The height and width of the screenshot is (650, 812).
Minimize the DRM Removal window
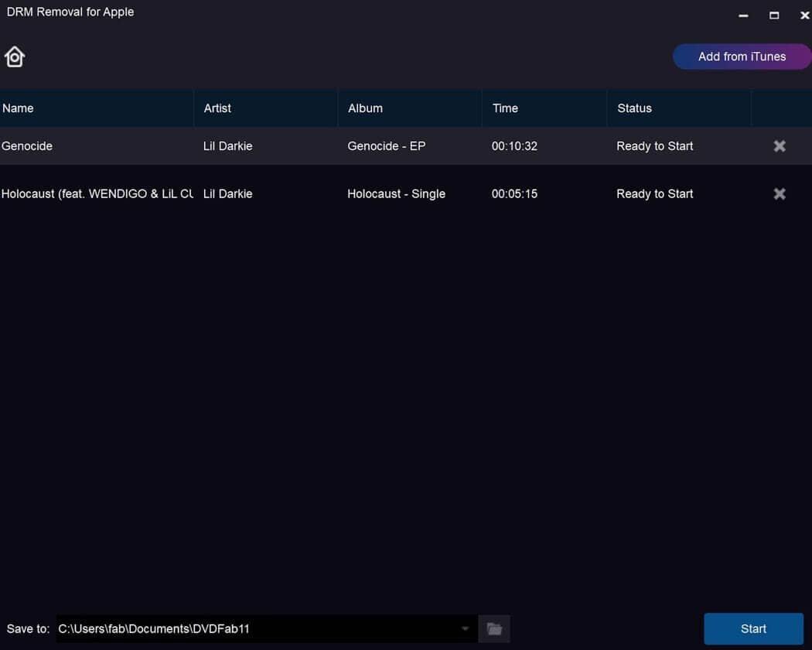(x=743, y=15)
